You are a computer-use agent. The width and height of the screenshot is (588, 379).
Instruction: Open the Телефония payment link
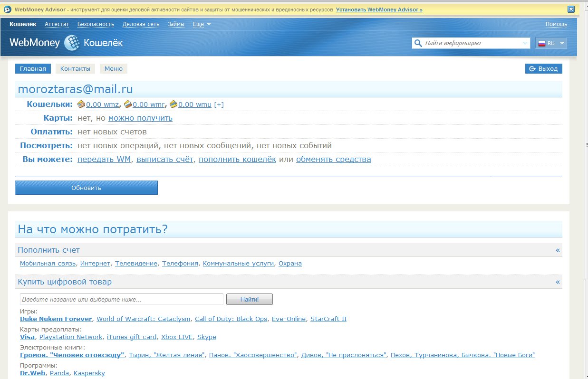click(x=180, y=264)
